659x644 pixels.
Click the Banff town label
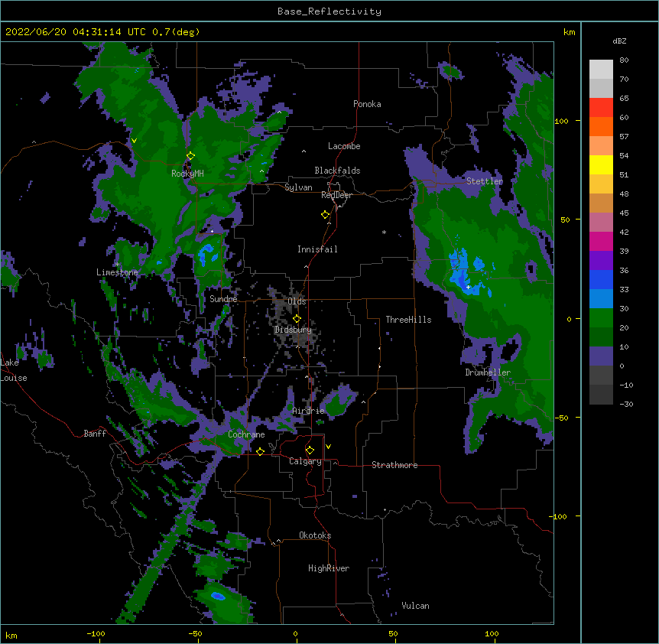[x=95, y=434]
